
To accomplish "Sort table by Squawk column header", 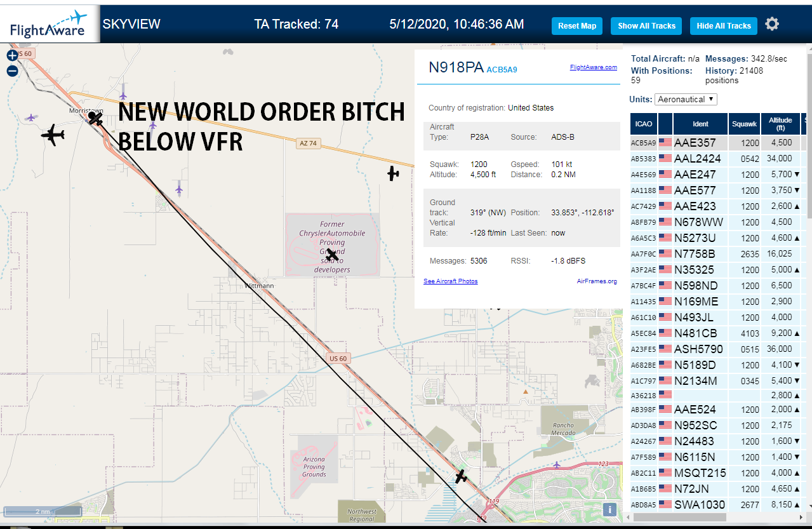I will pyautogui.click(x=744, y=124).
